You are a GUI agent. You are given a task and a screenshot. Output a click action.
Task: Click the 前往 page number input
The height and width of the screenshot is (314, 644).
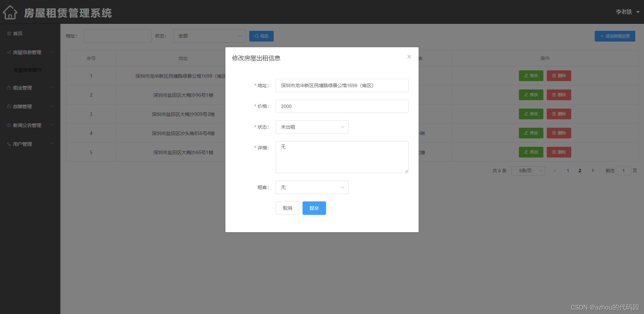coord(624,171)
